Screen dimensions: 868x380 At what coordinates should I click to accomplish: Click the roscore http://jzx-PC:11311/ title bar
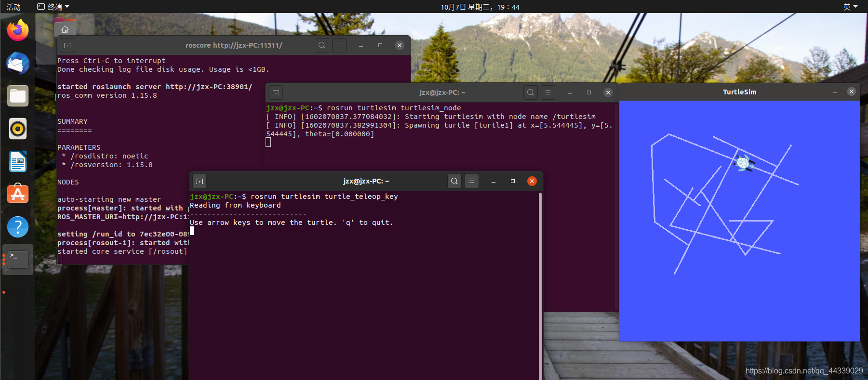pos(234,45)
